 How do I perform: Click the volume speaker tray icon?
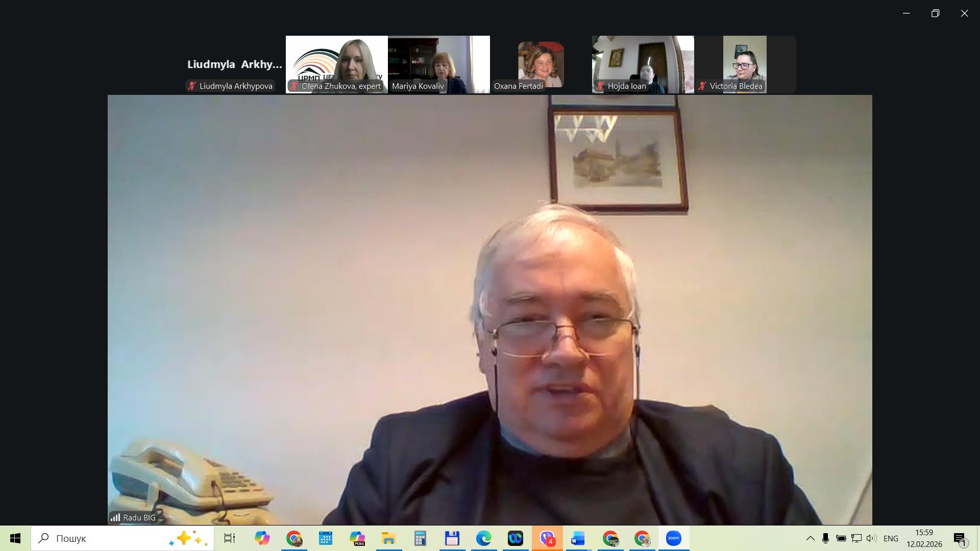871,538
